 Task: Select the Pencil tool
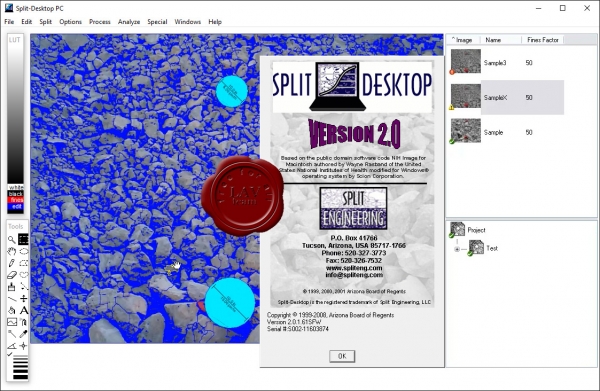(12, 263)
